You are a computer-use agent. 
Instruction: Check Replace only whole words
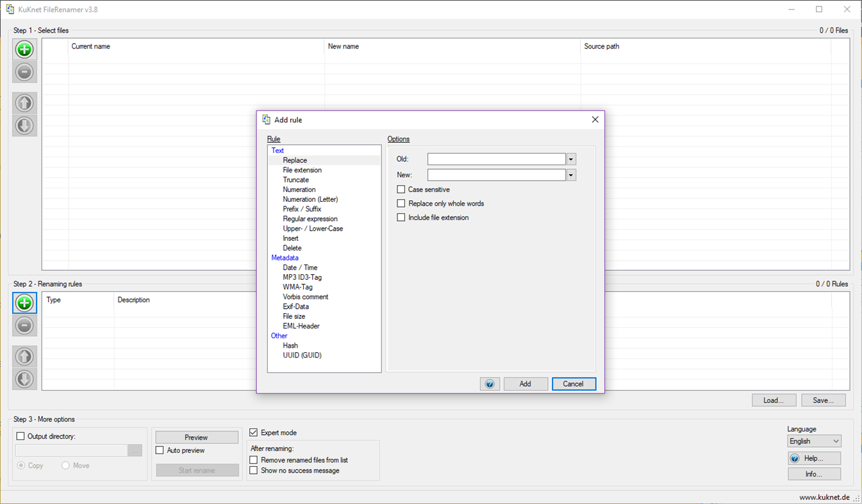coord(401,203)
